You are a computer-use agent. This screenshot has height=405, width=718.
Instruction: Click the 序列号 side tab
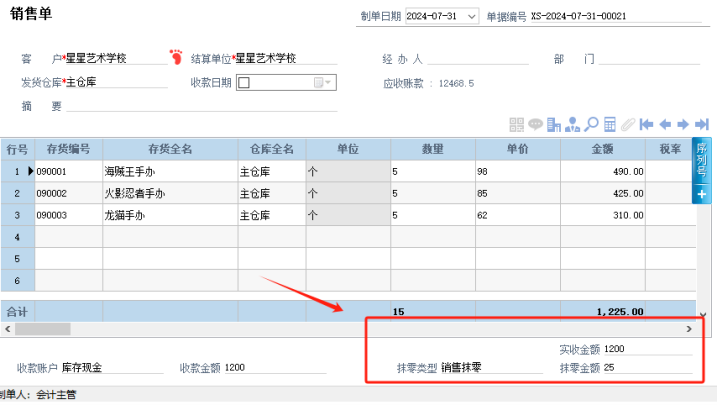[x=701, y=160]
